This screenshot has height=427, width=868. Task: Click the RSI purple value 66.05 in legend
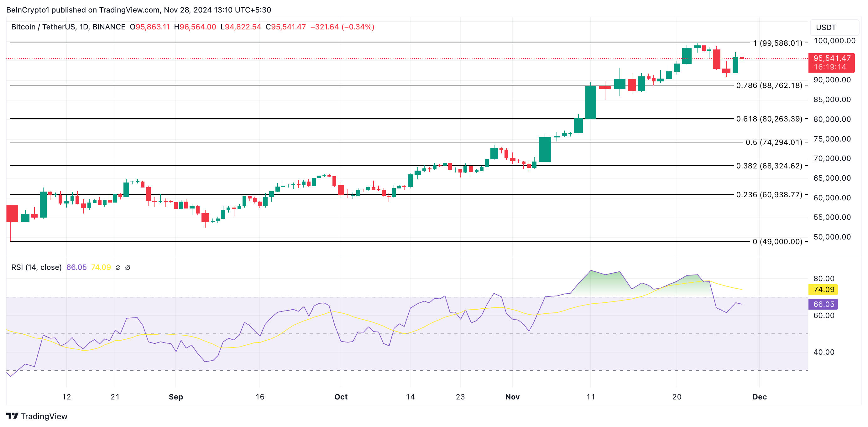pos(76,267)
